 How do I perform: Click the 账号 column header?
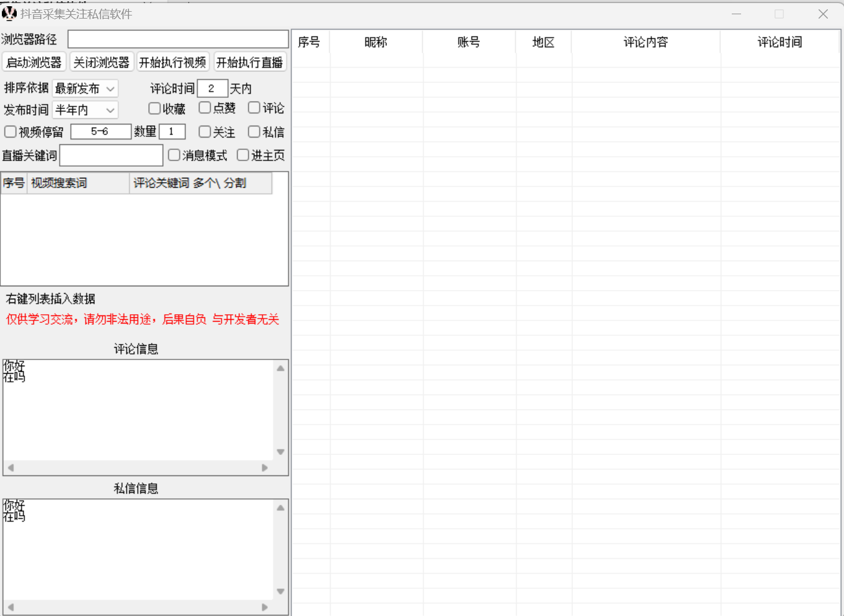[469, 42]
